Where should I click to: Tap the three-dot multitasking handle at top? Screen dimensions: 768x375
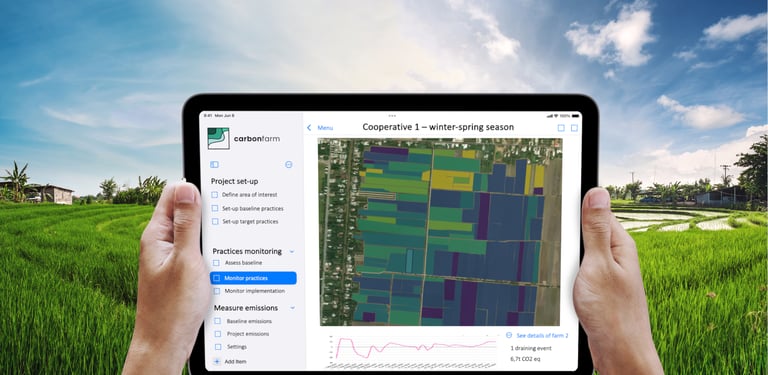pos(392,116)
